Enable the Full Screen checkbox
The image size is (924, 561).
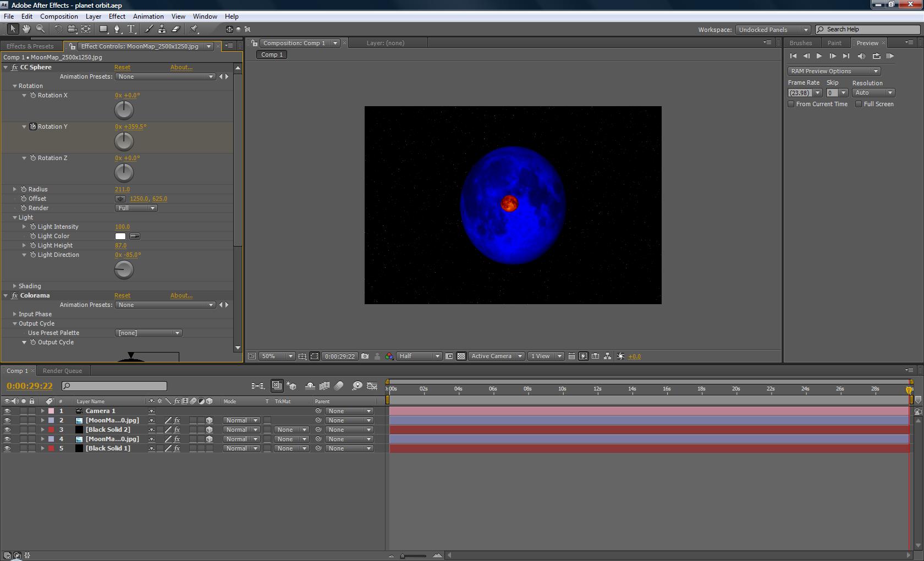click(859, 104)
